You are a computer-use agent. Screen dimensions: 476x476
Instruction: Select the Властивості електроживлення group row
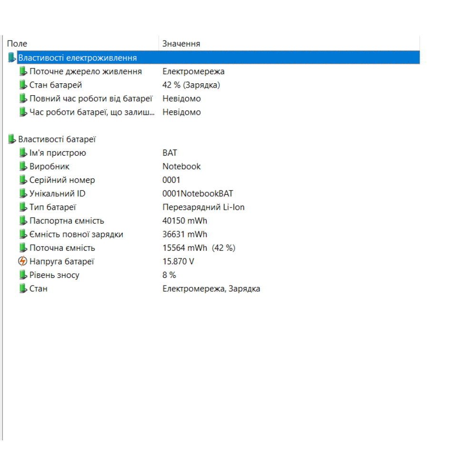[78, 58]
